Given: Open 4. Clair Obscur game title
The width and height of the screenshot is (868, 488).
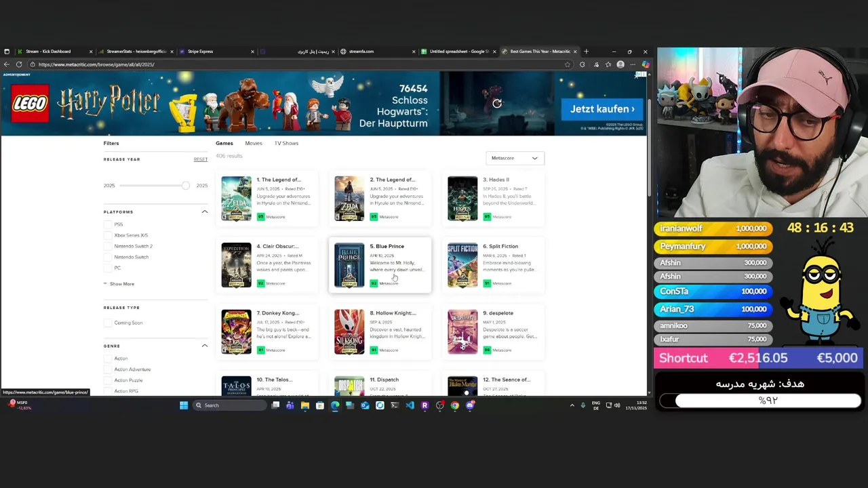Looking at the screenshot, I should pyautogui.click(x=278, y=246).
